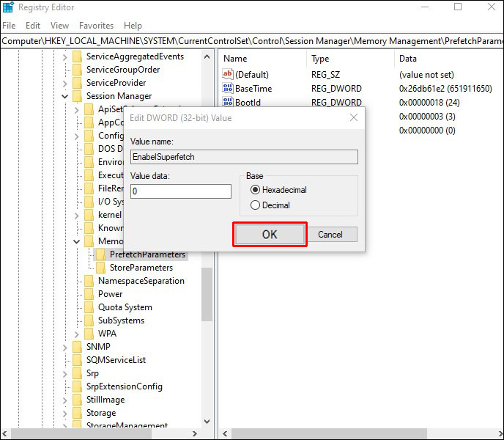Select the StillImage folder icon
Screen dimensions: 504x440
click(x=77, y=400)
